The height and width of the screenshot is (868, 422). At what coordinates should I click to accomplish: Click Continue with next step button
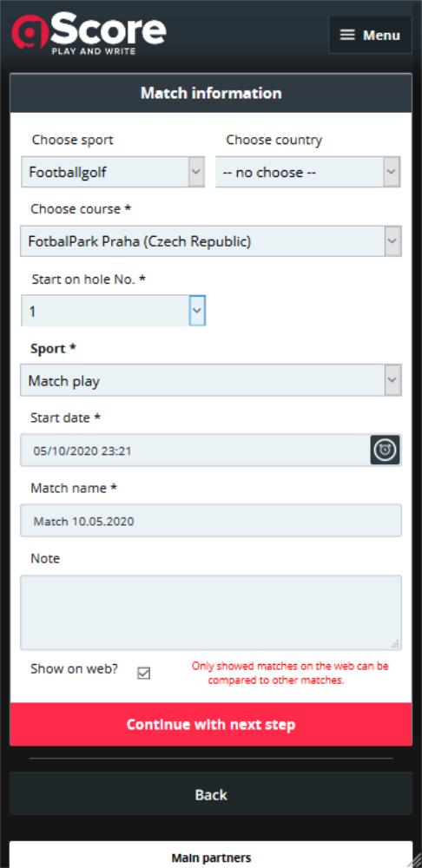pyautogui.click(x=211, y=725)
